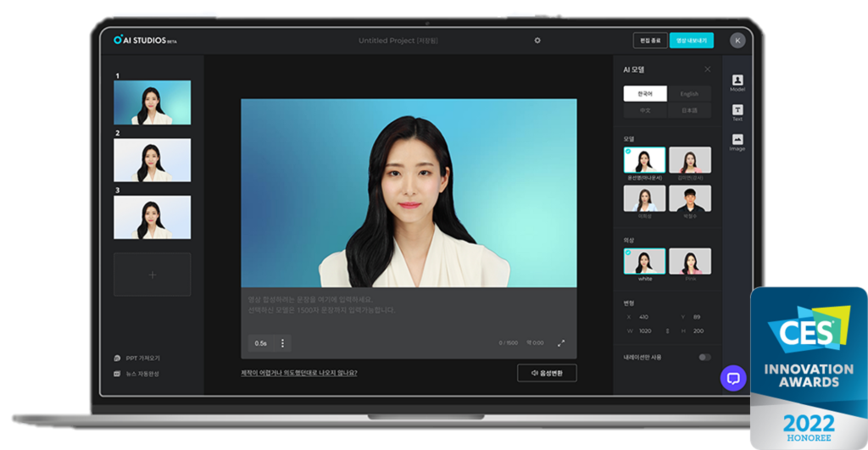Screen dimensions: 868x450
Task: Open the Text tool in right sidebar
Action: 737,113
